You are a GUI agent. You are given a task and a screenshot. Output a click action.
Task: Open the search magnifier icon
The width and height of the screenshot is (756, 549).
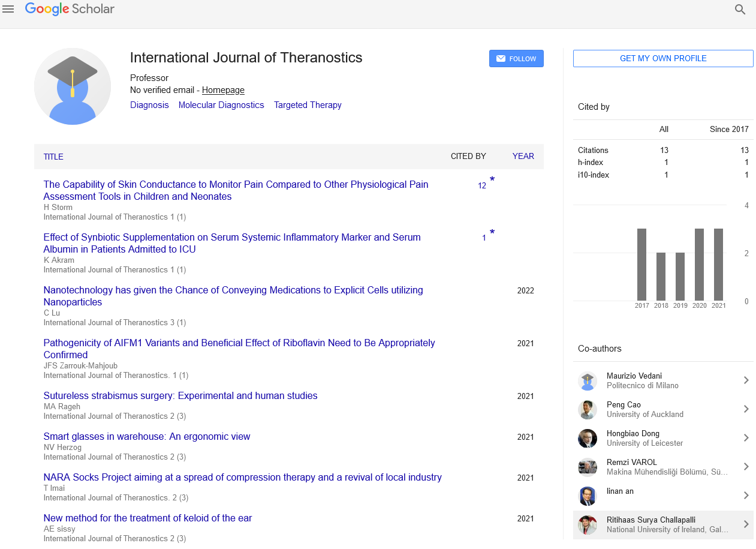click(x=740, y=10)
